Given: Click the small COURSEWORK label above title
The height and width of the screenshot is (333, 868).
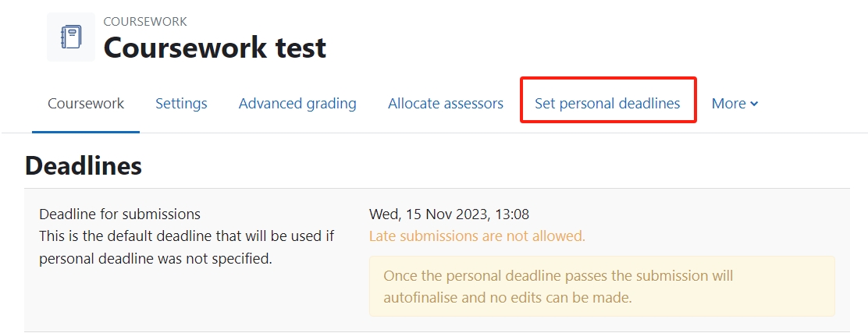Looking at the screenshot, I should (x=145, y=22).
